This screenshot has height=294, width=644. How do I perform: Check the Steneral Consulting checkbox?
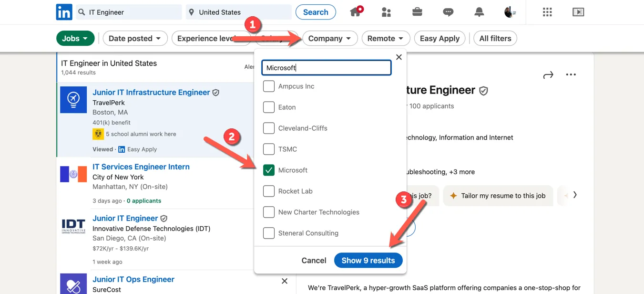(x=269, y=233)
